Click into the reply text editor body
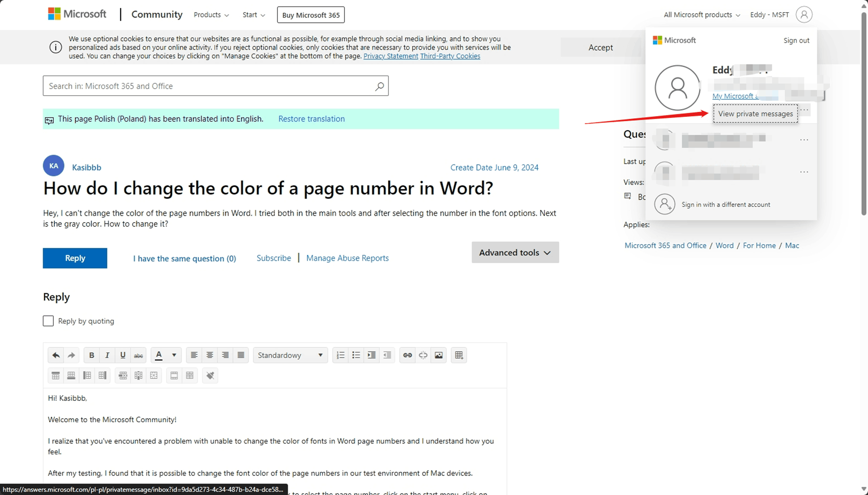The width and height of the screenshot is (868, 495). click(x=275, y=442)
